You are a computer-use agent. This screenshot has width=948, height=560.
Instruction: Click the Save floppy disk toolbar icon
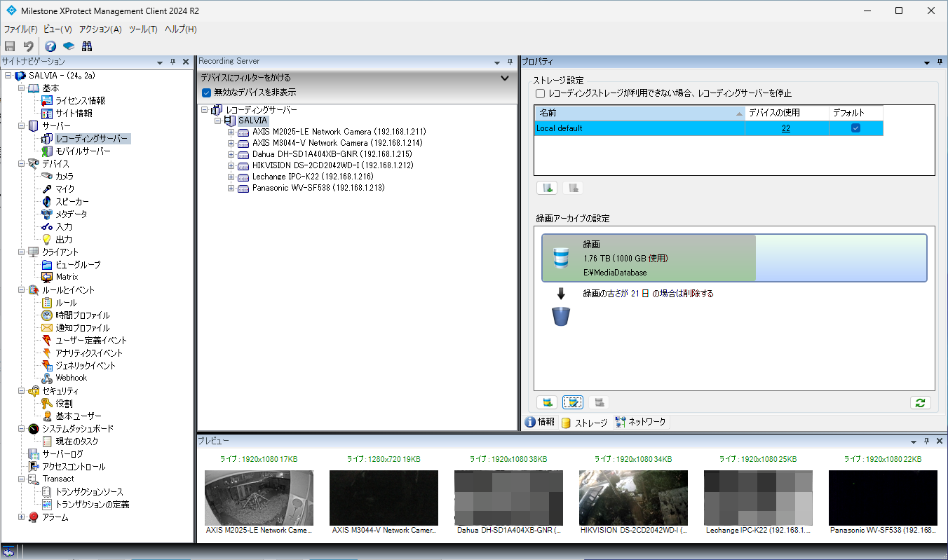pos(10,46)
